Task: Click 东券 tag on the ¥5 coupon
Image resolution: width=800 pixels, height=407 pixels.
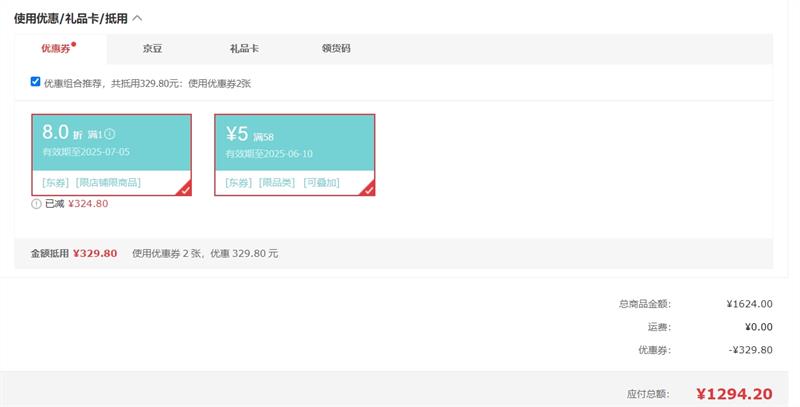Action: click(x=239, y=183)
